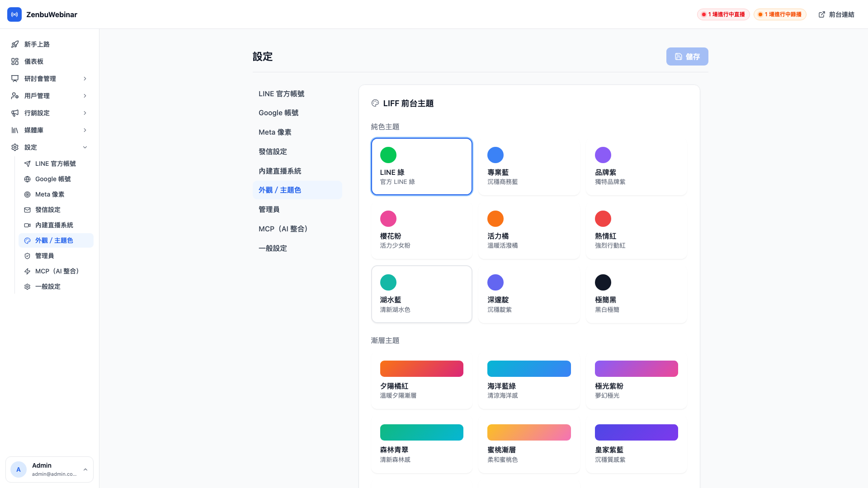Image resolution: width=868 pixels, height=488 pixels.
Task: Click the external link icon by 前台連結
Action: pyautogui.click(x=822, y=14)
